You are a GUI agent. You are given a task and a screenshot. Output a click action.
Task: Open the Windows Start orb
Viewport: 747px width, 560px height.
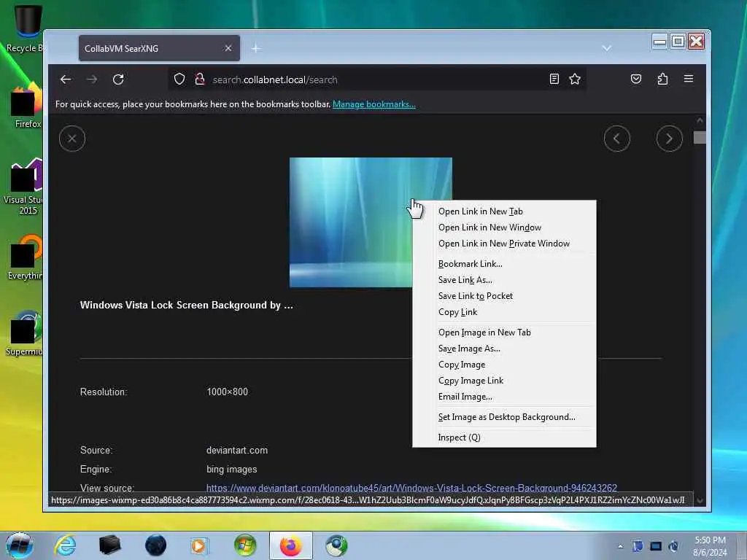pyautogui.click(x=19, y=545)
